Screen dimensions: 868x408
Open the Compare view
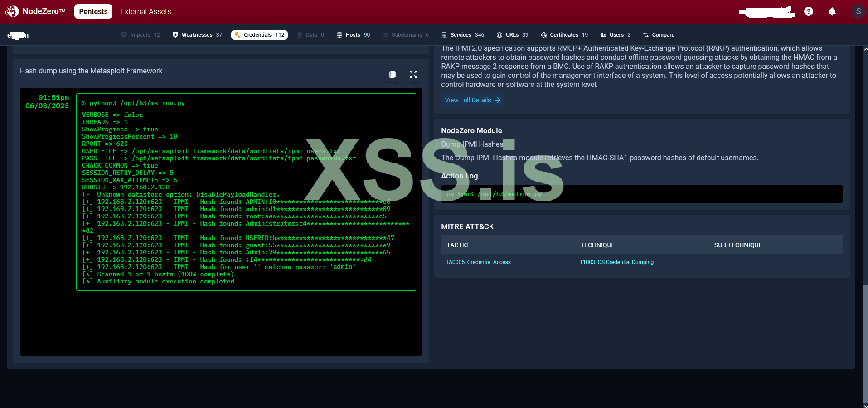coord(659,35)
